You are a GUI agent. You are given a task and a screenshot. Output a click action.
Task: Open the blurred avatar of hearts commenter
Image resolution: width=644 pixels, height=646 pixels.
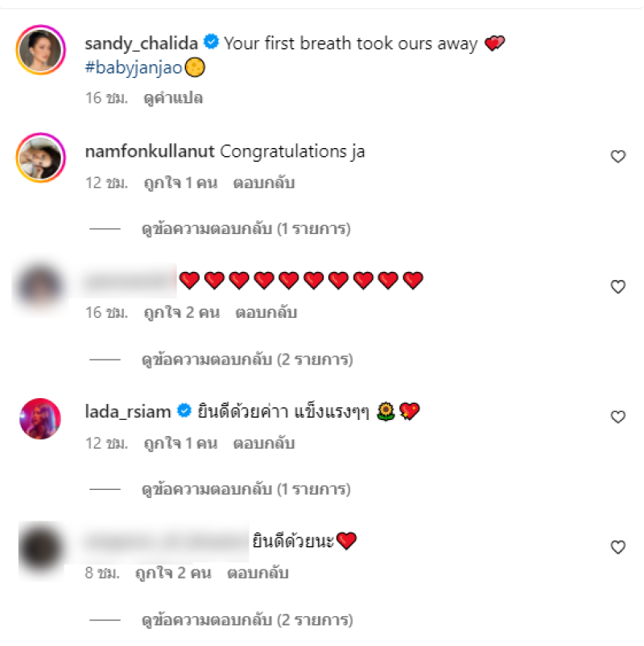click(x=40, y=286)
